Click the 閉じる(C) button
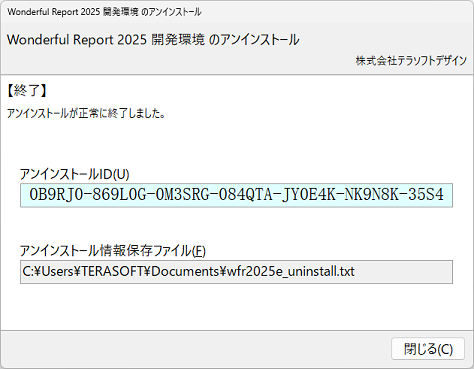Viewport: 474px width, 369px height. tap(428, 349)
